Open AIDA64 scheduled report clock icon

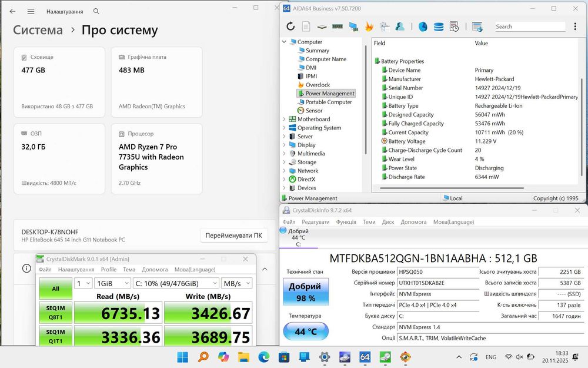(x=454, y=26)
